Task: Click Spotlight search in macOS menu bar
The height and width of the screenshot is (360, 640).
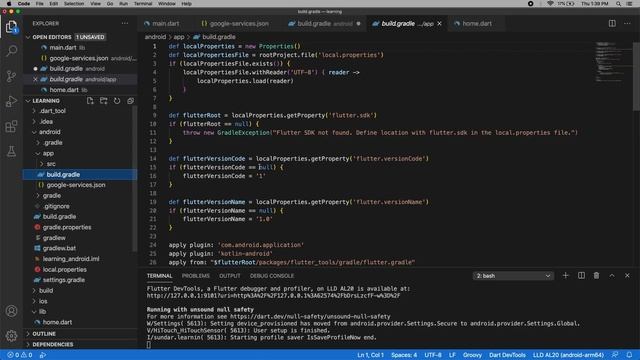Action: pyautogui.click(x=619, y=4)
